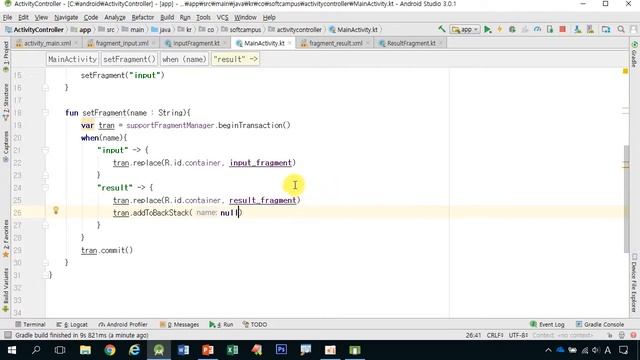Click Apply Changes lightning icon
Image resolution: width=640 pixels, height=360 pixels.
500,29
